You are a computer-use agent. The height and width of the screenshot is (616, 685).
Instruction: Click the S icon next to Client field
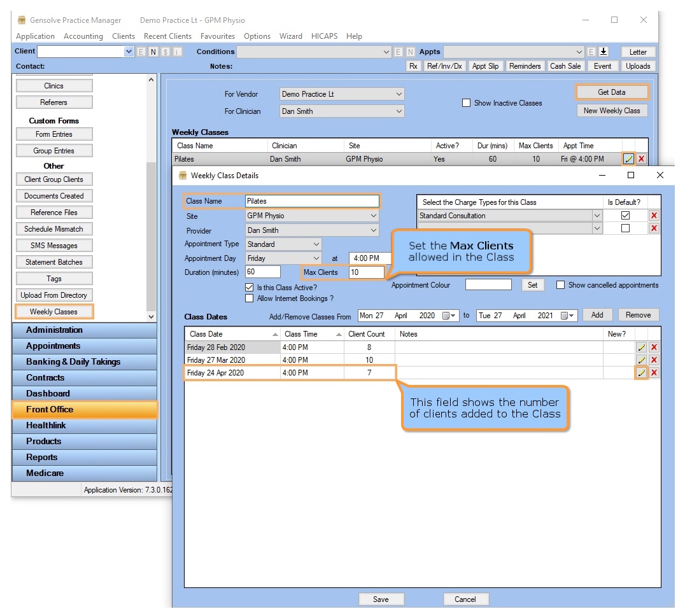pyautogui.click(x=165, y=52)
